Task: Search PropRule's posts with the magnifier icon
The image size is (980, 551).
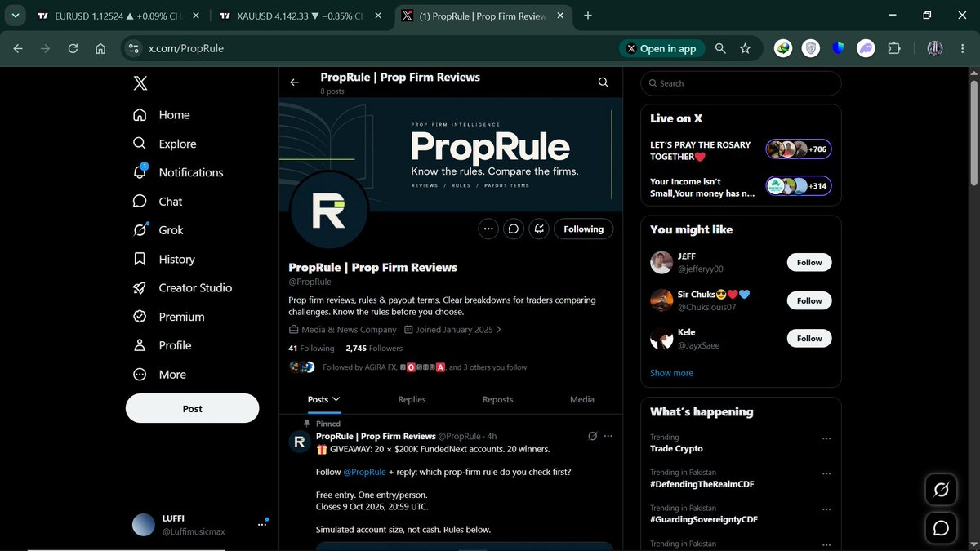Action: pyautogui.click(x=603, y=82)
